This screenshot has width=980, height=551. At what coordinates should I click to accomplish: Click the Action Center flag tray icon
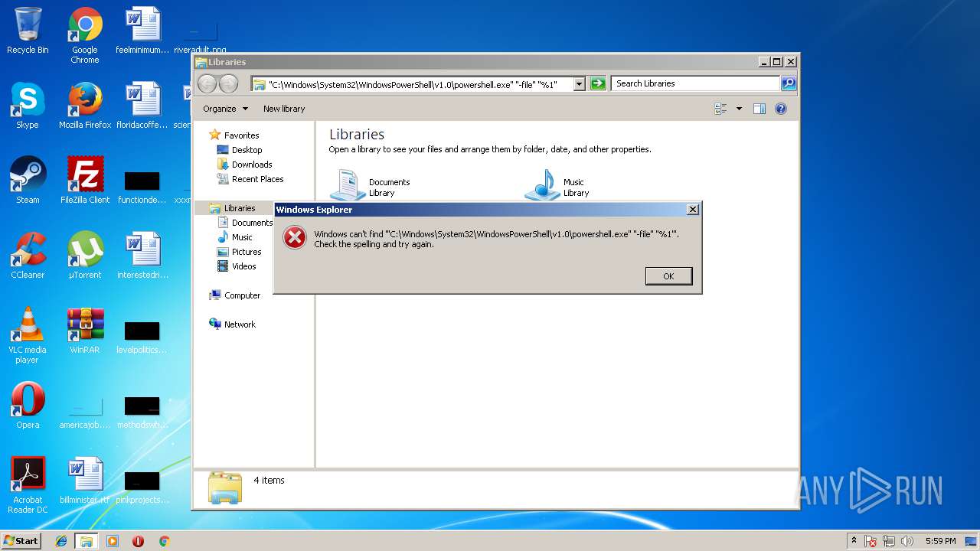871,541
